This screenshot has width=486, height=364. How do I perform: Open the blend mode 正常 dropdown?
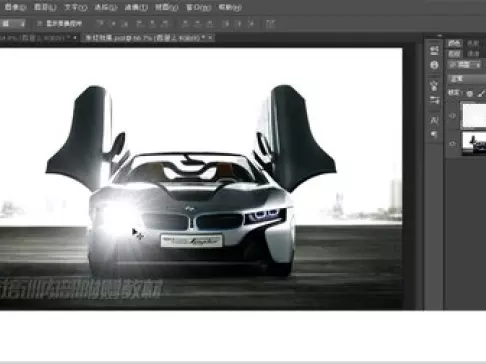tap(467, 79)
